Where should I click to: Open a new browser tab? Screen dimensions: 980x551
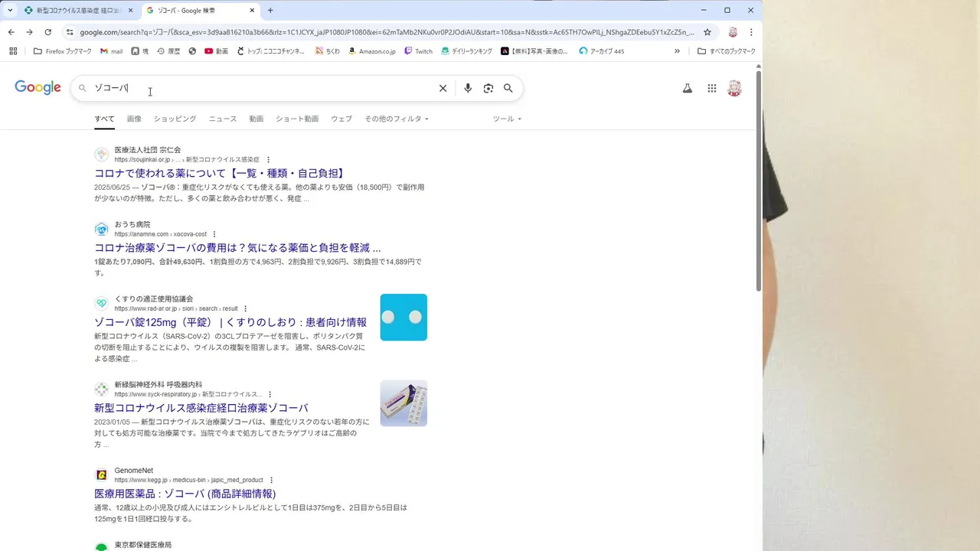pos(270,11)
